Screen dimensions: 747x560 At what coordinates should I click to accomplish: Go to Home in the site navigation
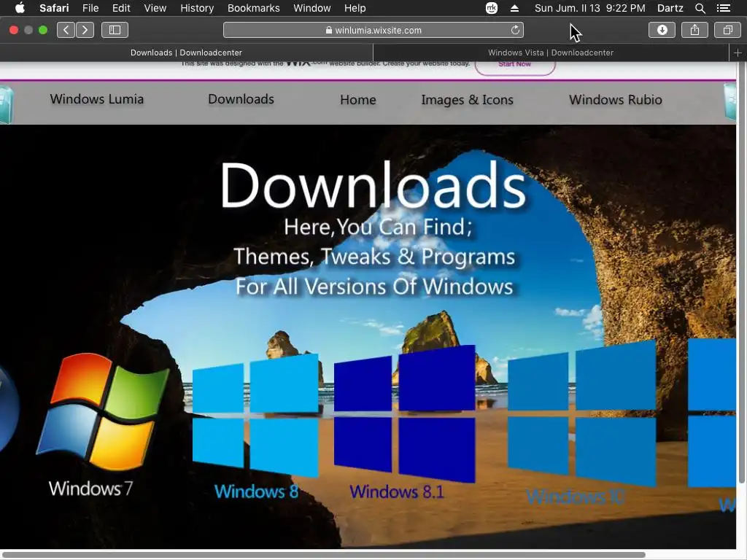pos(358,99)
